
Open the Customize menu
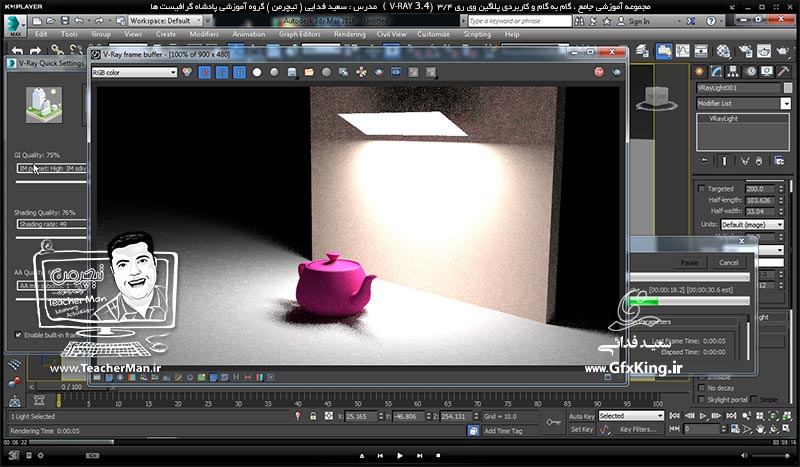point(433,34)
